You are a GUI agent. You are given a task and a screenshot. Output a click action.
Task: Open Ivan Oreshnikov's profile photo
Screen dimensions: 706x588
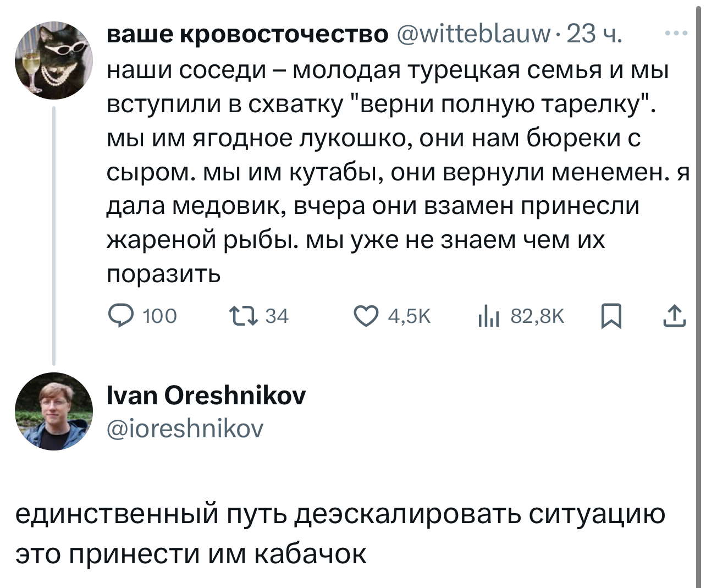(x=53, y=411)
